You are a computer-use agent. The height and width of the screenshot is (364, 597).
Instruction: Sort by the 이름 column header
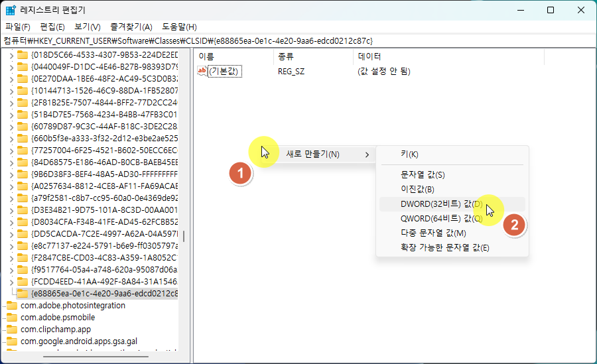click(x=233, y=57)
